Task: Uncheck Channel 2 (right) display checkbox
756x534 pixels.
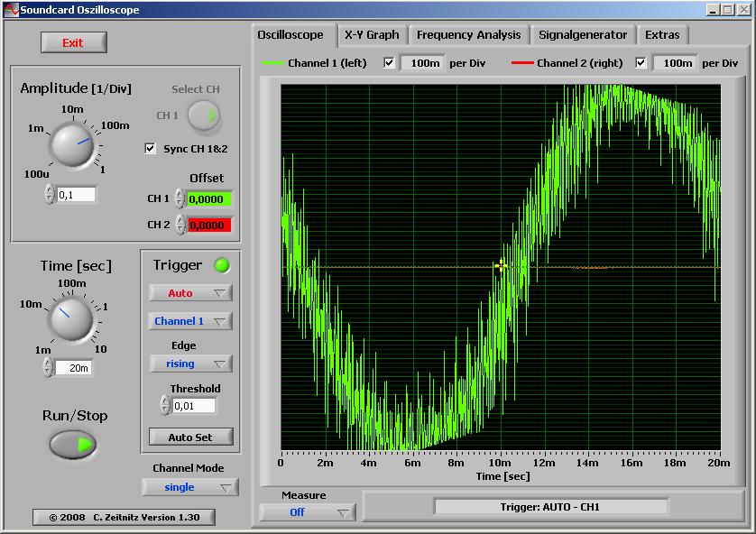Action: pyautogui.click(x=641, y=63)
